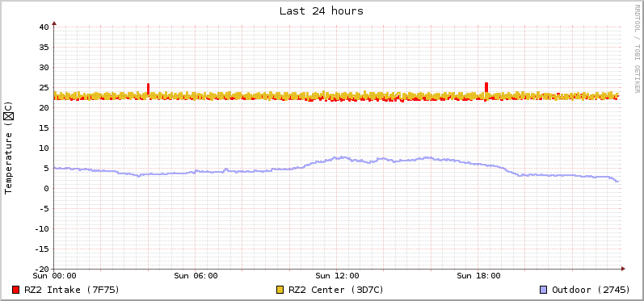Click the 0 value on the y-axis
The width and height of the screenshot is (644, 301).
46,188
